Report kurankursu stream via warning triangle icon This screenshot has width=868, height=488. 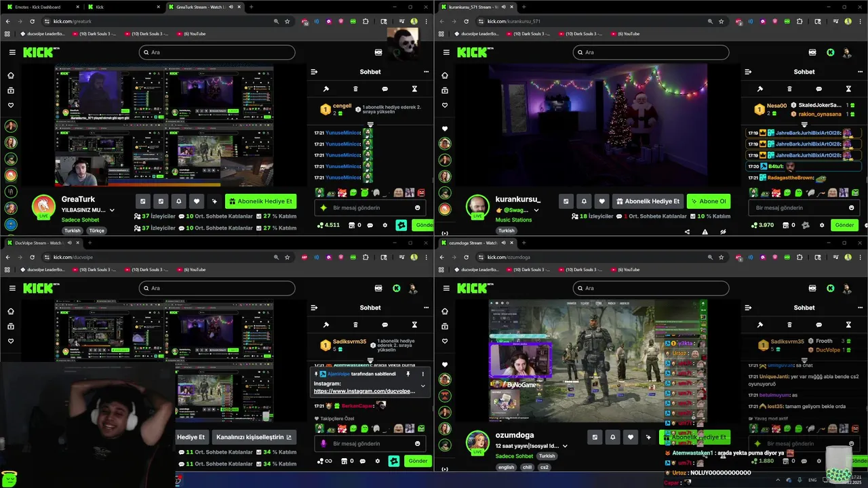pos(705,231)
